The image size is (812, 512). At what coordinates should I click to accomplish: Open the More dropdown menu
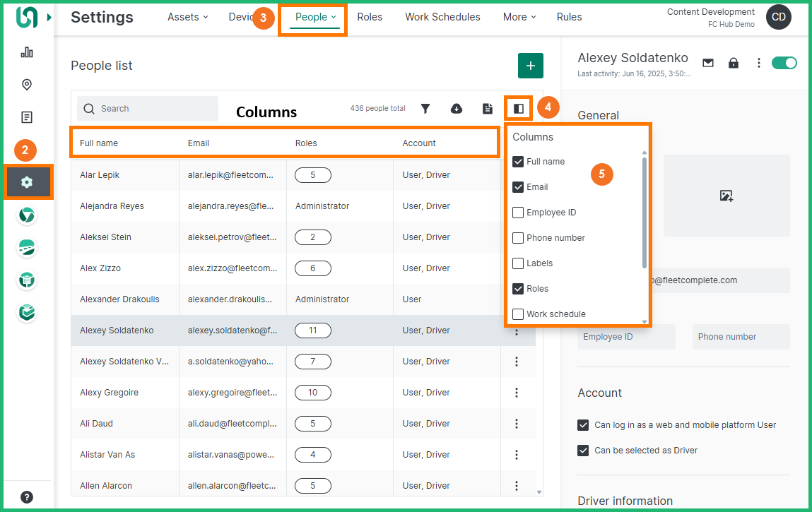[x=519, y=17]
